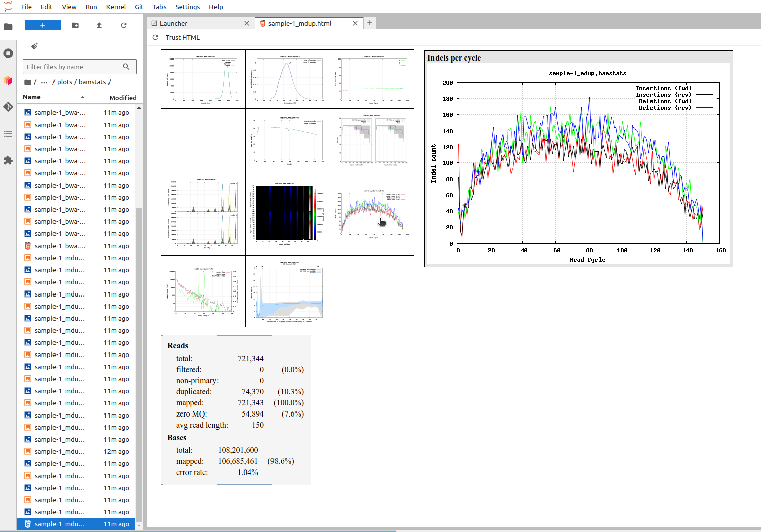The image size is (761, 532).
Task: Reload the HTML document via refresh icon
Action: 155,37
